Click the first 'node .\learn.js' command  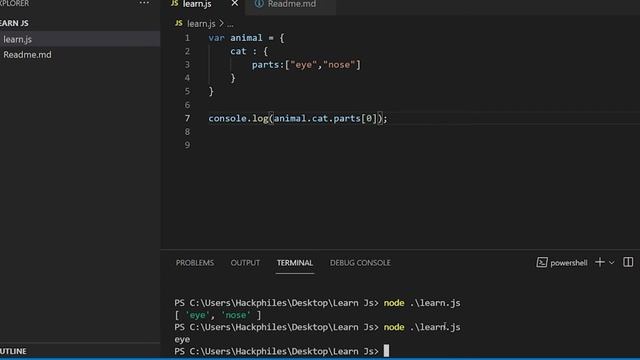pyautogui.click(x=422, y=303)
